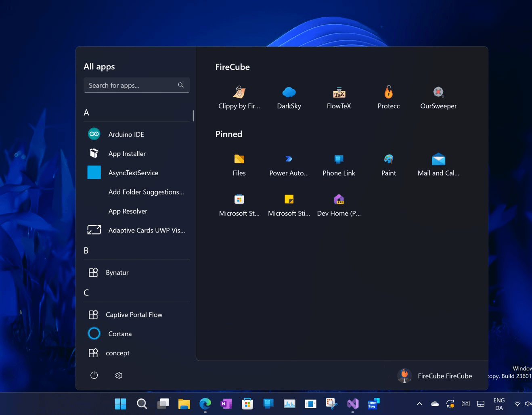Image resolution: width=532 pixels, height=415 pixels.
Task: Open the FlowTeX app icon
Action: coord(339,92)
